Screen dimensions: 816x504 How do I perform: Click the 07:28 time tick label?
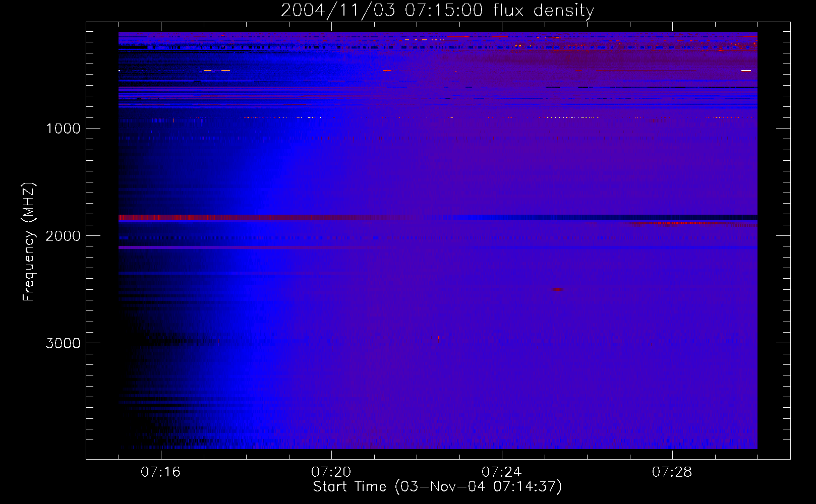(672, 472)
